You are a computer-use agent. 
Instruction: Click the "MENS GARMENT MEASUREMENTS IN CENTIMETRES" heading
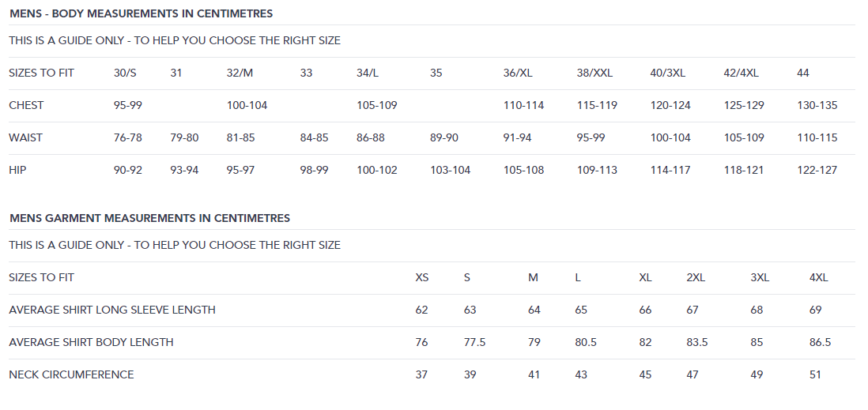[149, 218]
